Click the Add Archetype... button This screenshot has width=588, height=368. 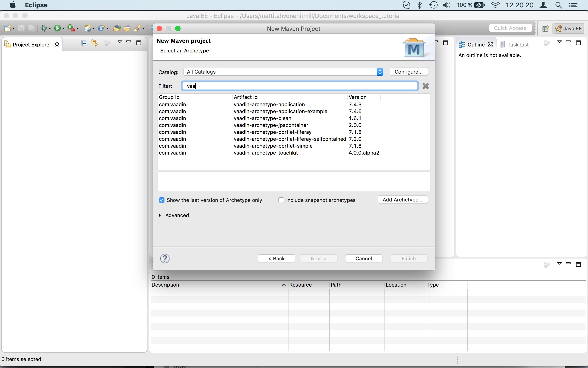pyautogui.click(x=403, y=200)
